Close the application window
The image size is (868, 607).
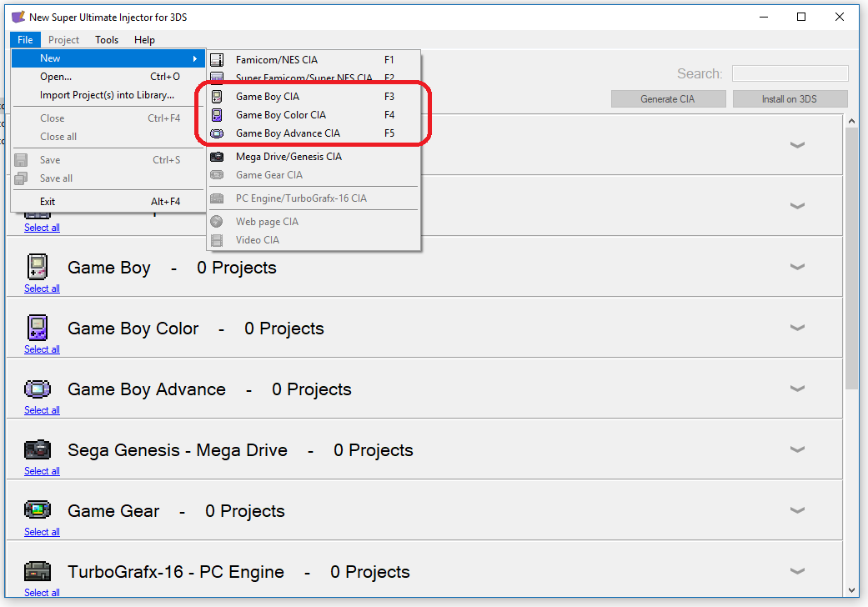[839, 17]
